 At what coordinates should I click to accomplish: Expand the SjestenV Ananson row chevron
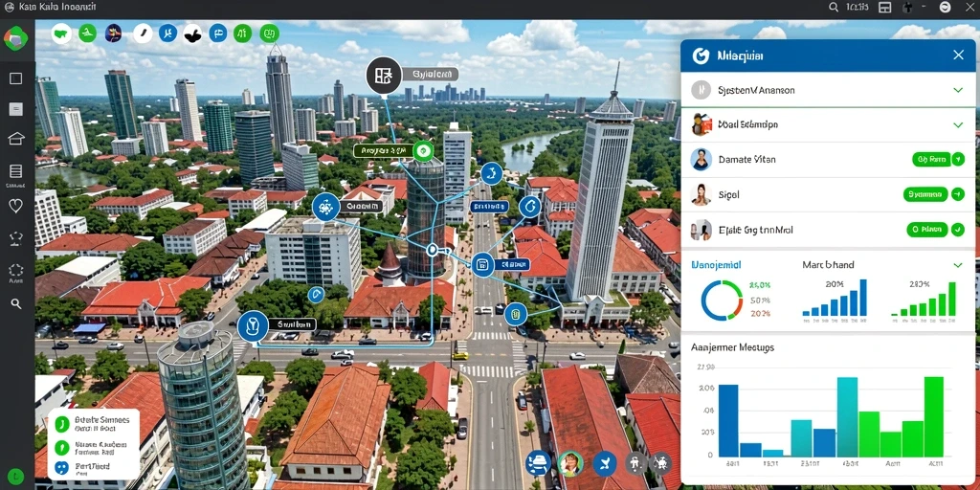click(957, 90)
